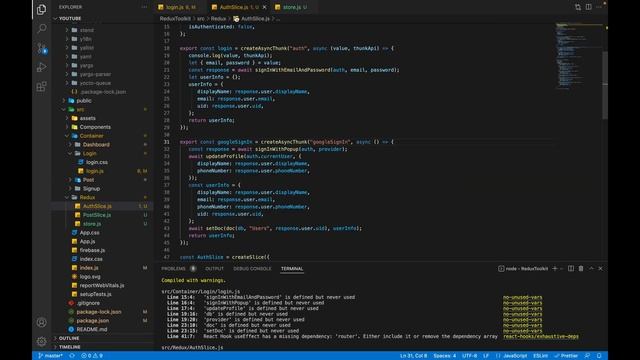This screenshot has height=360, width=640.
Task: Maximize the panel with up chevron
Action: point(591,269)
